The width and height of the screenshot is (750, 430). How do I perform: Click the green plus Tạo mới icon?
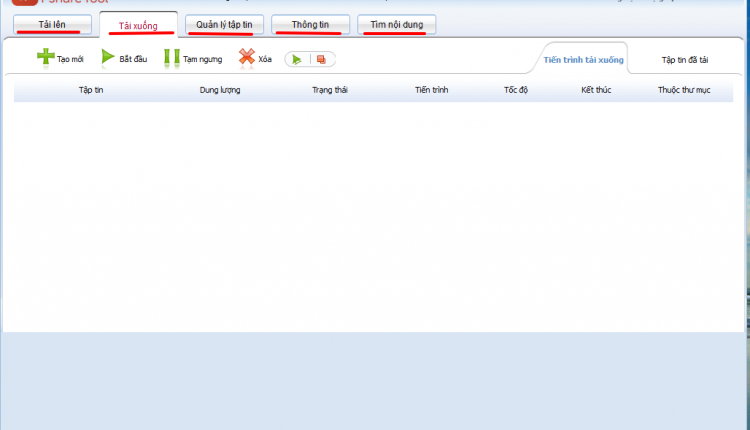pyautogui.click(x=46, y=57)
